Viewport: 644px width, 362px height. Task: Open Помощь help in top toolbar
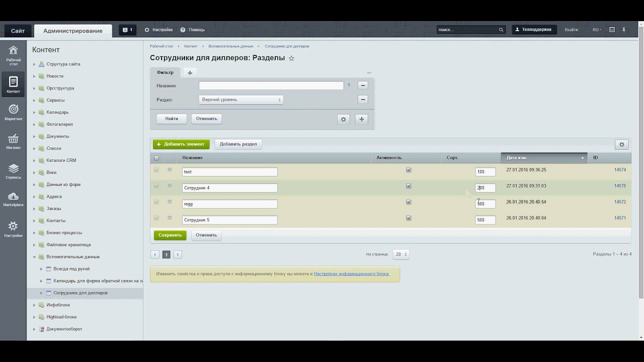[x=192, y=30]
